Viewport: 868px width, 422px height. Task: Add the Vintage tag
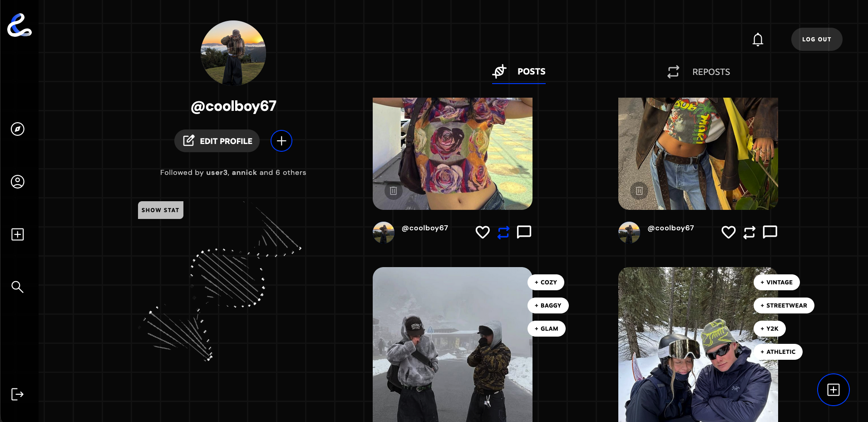pyautogui.click(x=777, y=282)
